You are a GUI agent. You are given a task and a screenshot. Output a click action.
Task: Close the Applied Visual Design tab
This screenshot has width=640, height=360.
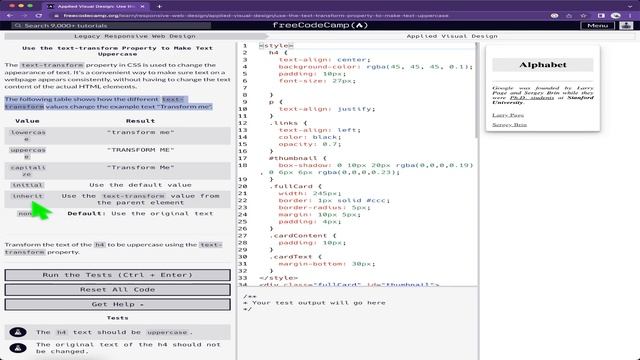click(x=142, y=6)
